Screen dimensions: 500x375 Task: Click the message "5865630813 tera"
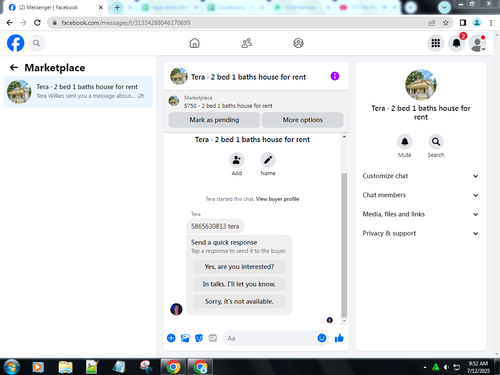point(215,226)
